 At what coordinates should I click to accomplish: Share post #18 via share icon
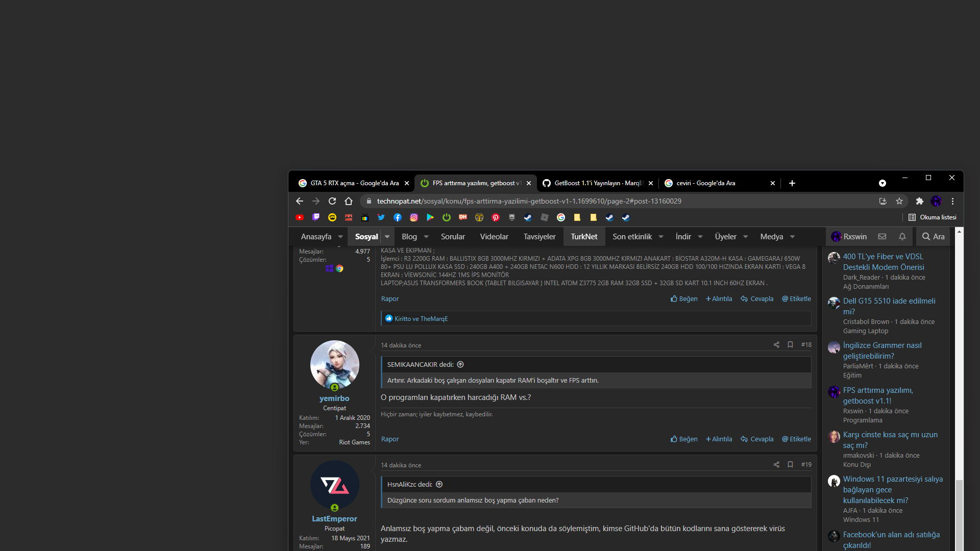[x=776, y=345]
